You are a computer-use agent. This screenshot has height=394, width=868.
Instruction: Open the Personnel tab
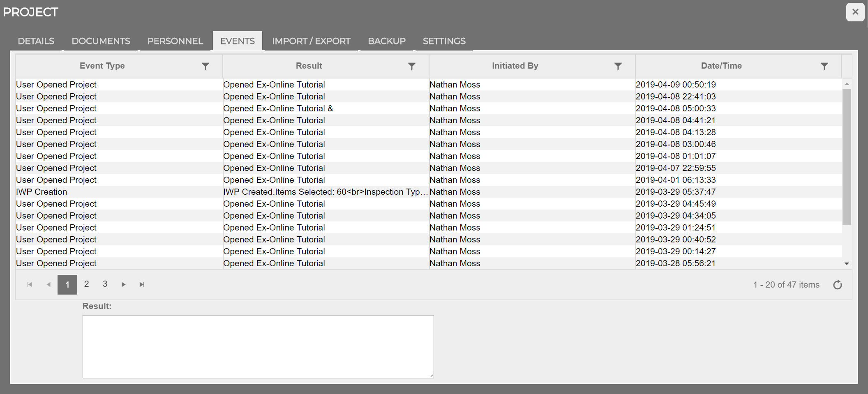click(x=175, y=41)
